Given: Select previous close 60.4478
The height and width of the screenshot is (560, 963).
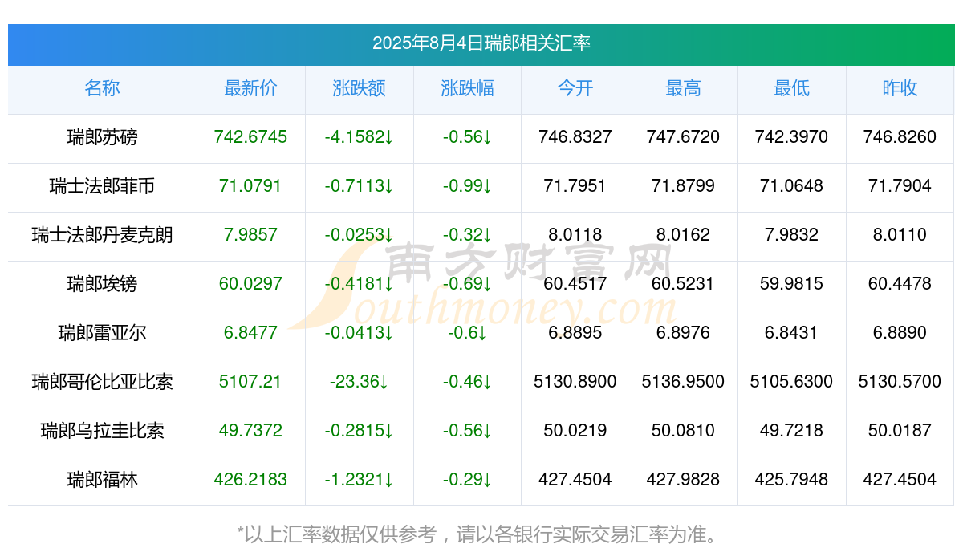Looking at the screenshot, I should click(x=900, y=283).
